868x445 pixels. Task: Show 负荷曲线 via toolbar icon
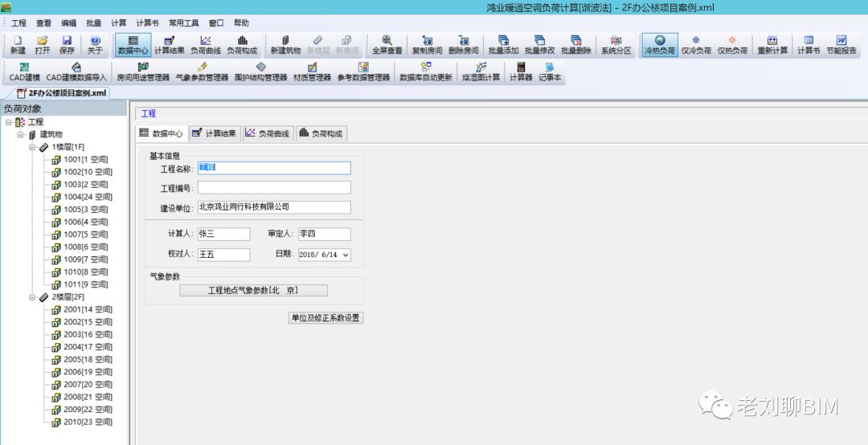(x=206, y=45)
